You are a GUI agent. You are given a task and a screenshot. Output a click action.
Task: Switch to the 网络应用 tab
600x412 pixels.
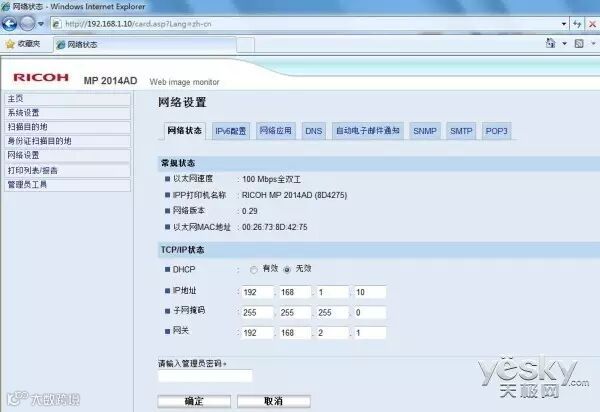click(276, 131)
